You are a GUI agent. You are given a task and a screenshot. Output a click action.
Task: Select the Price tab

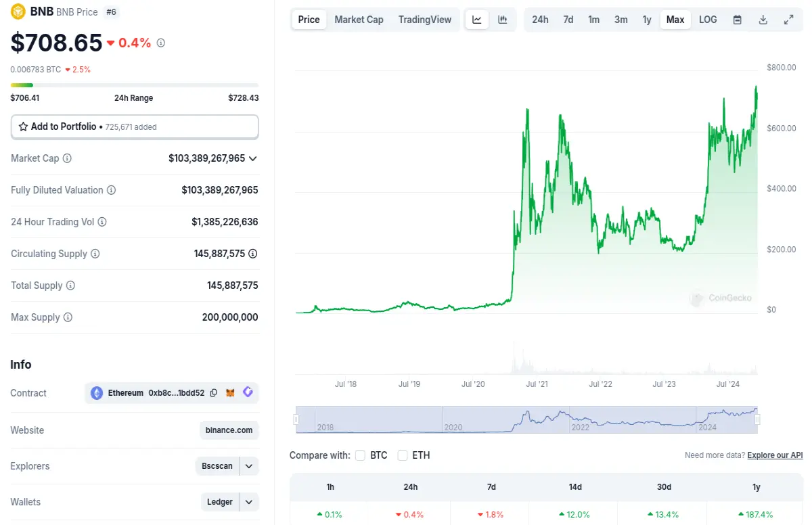309,20
